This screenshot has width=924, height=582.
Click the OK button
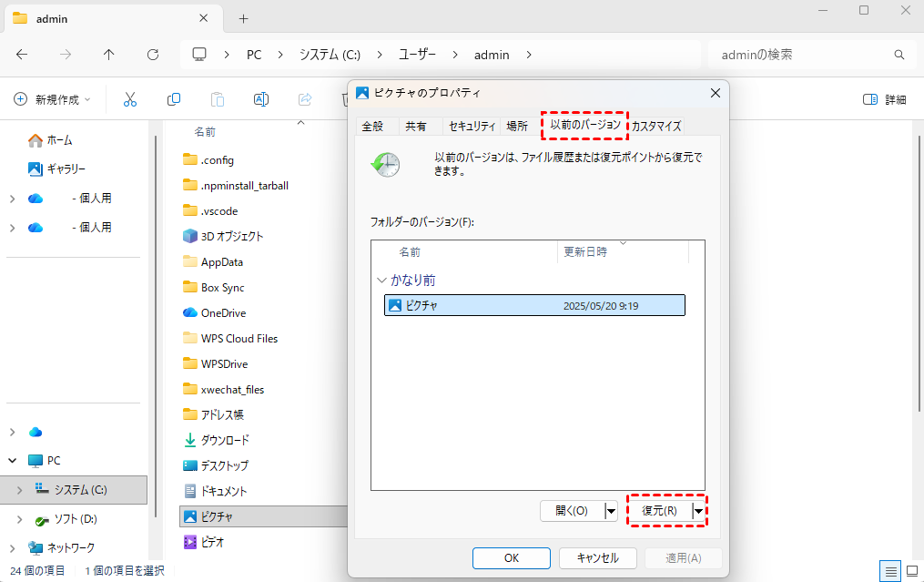coord(511,558)
